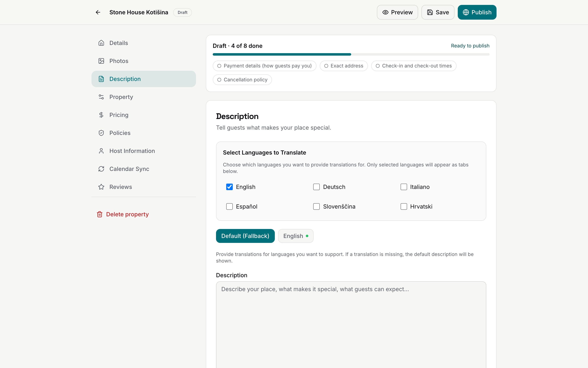Go to the Pricing section
The width and height of the screenshot is (588, 368).
144,115
